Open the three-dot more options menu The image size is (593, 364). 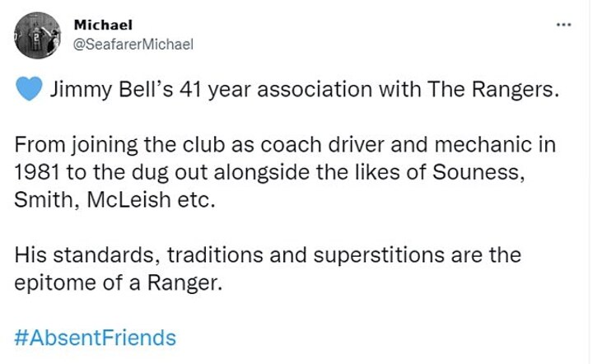pos(564,26)
